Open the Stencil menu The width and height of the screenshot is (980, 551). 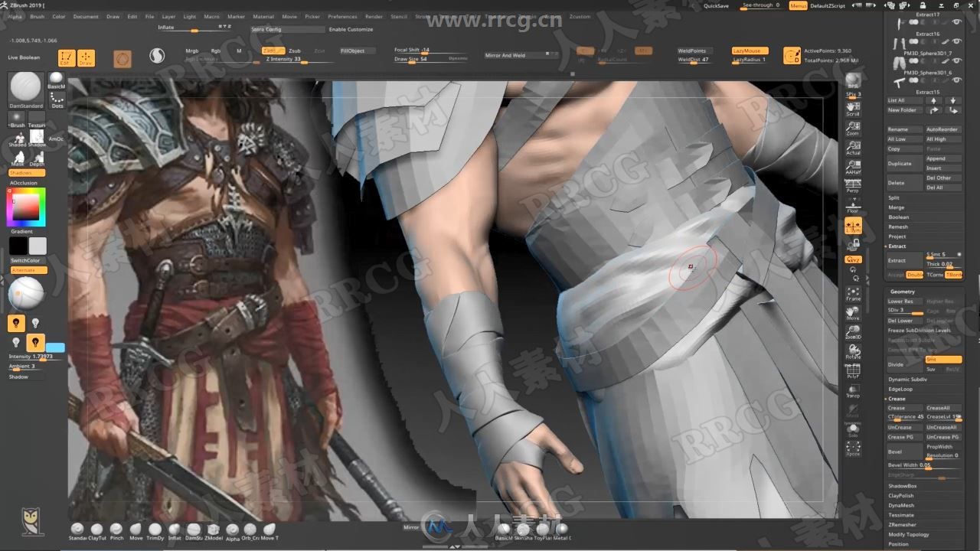coord(399,16)
